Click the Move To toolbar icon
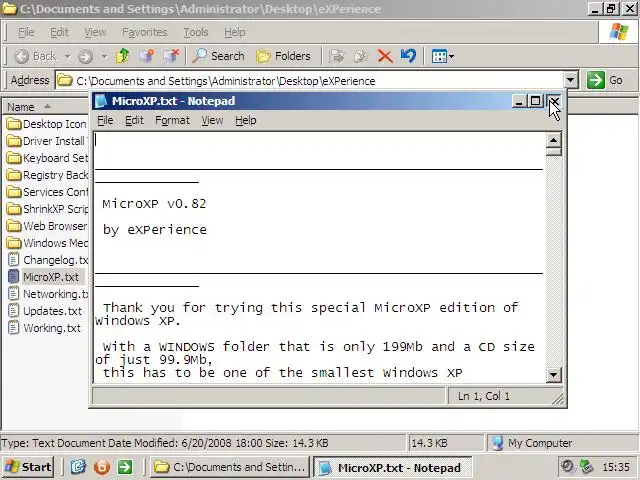Screen dimensions: 640x480 pyautogui.click(x=336, y=56)
